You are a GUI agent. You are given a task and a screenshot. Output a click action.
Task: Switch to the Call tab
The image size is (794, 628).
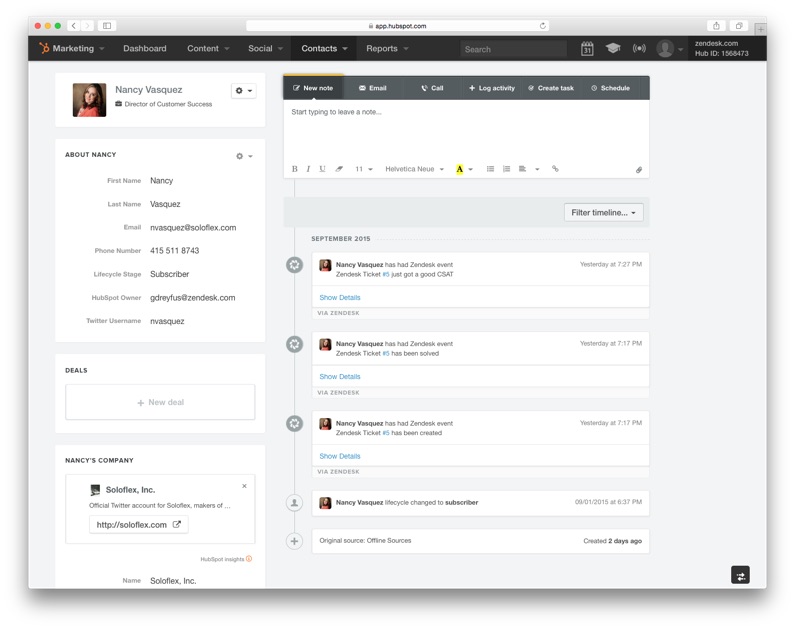coord(432,88)
